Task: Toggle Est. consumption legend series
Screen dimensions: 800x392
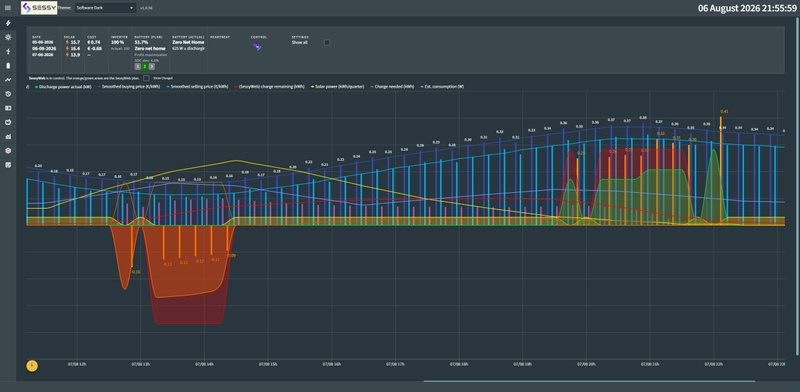Action: tap(442, 87)
